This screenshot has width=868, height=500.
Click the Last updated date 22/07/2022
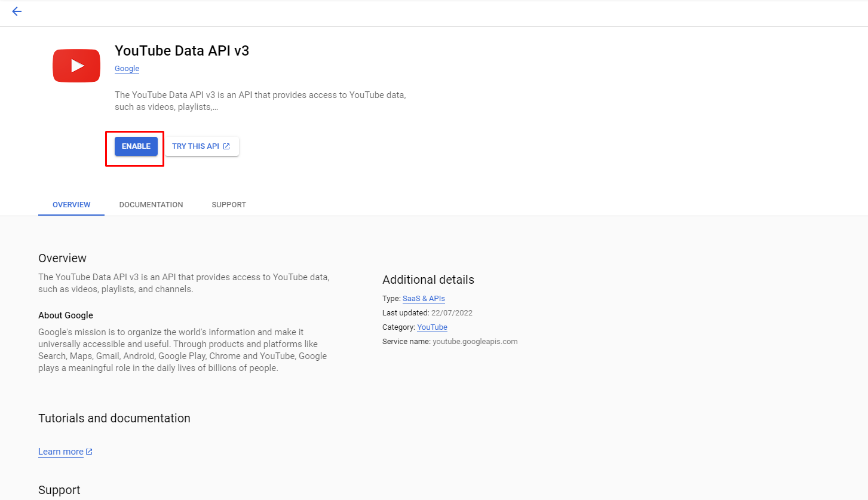pyautogui.click(x=452, y=313)
